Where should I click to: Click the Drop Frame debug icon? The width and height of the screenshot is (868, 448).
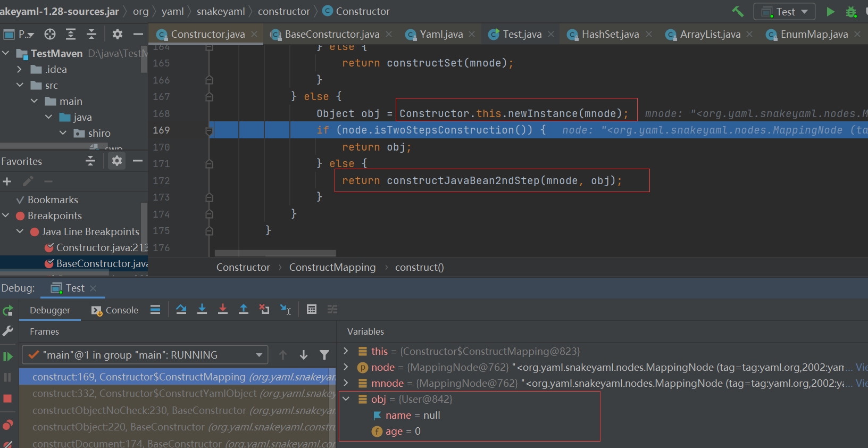(x=264, y=309)
